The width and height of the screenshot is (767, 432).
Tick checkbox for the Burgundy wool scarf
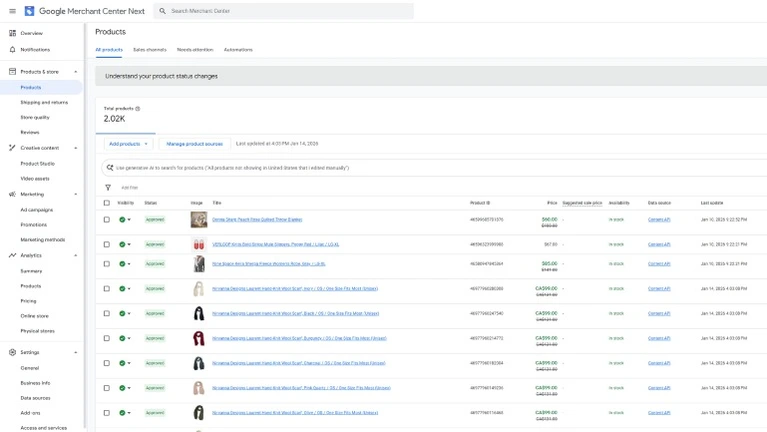pos(107,338)
